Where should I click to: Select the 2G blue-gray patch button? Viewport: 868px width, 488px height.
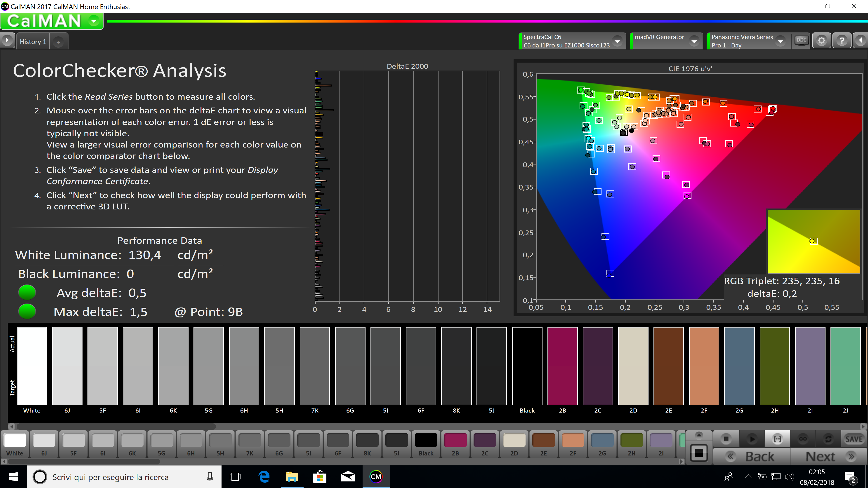coord(602,444)
